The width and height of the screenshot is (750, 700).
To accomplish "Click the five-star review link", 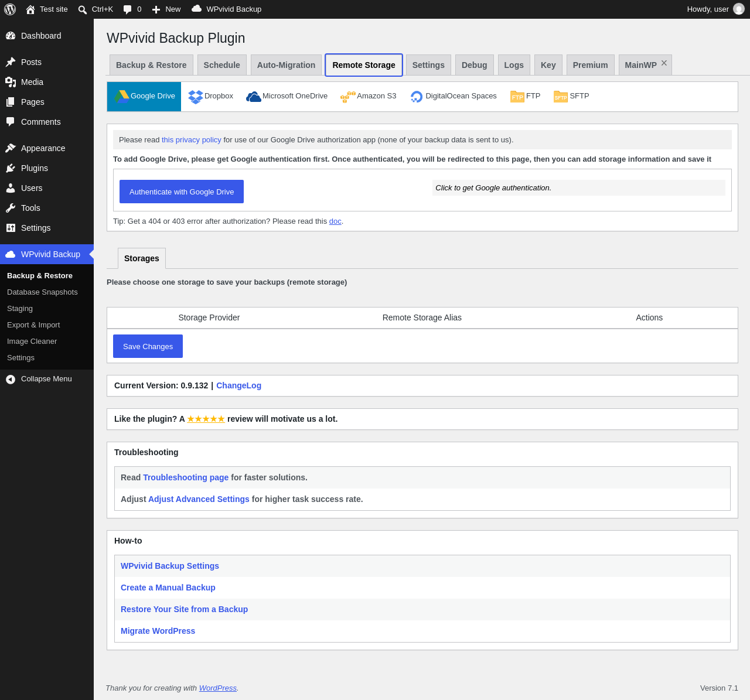I will tap(206, 419).
